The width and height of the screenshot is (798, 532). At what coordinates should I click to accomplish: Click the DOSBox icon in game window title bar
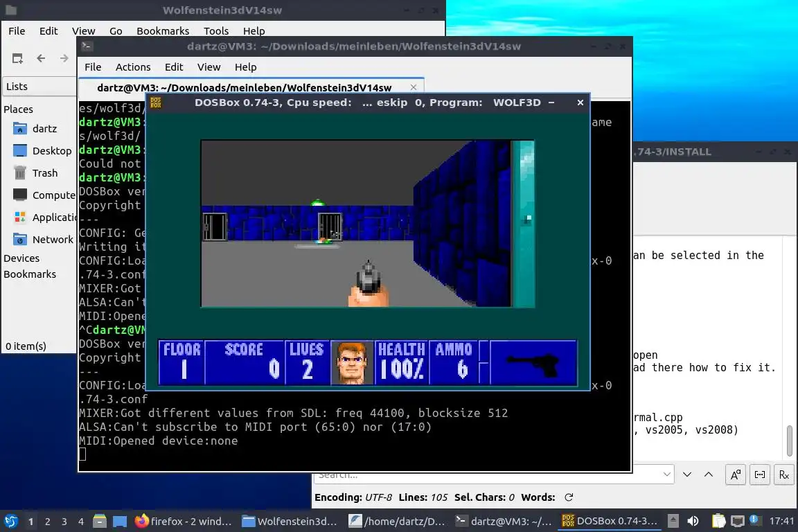[x=157, y=103]
